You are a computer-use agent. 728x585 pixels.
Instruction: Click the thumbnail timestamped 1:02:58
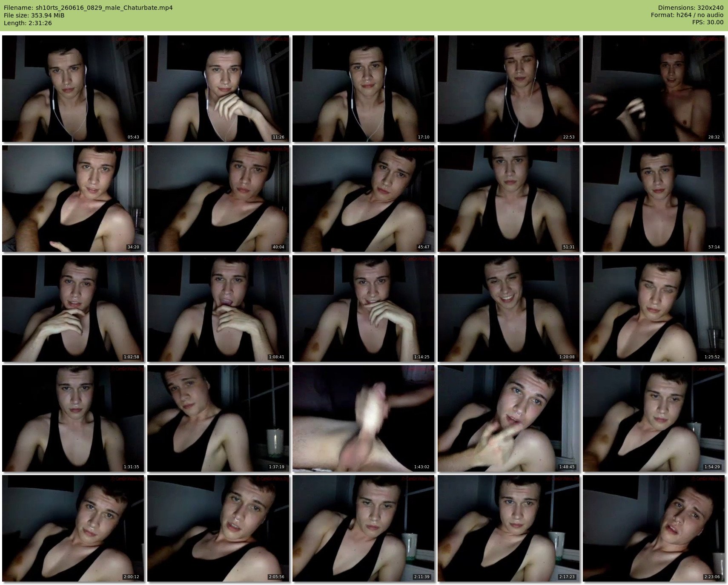pyautogui.click(x=73, y=308)
